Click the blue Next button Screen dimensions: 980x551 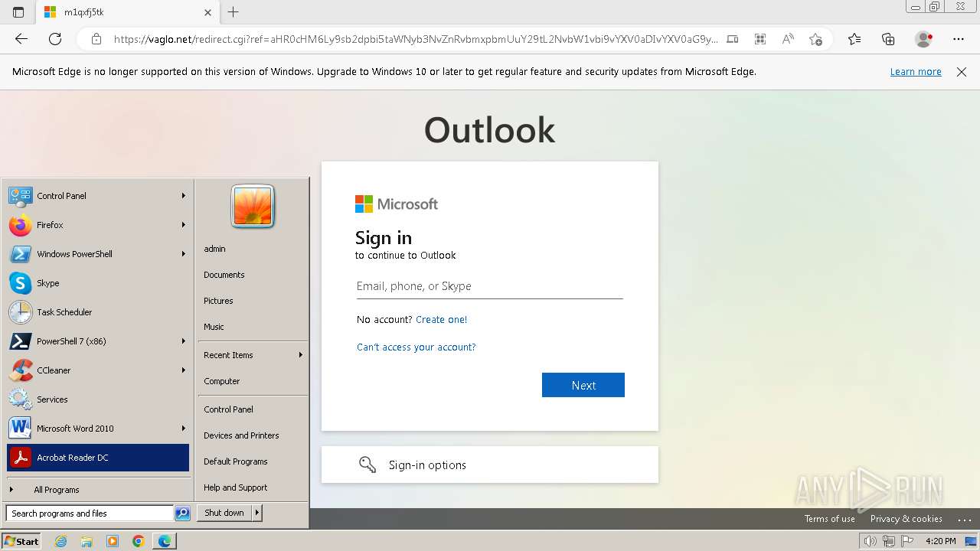pos(583,385)
